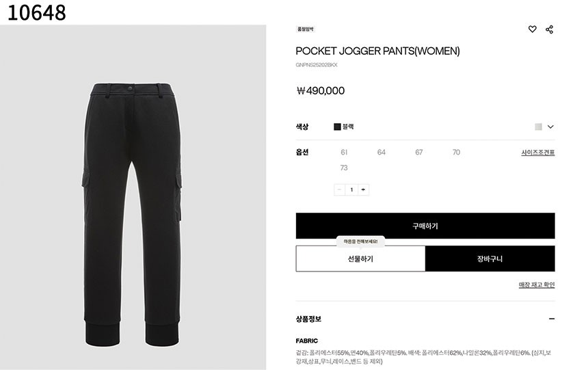Open the share icon options
Image resolution: width=588 pixels, height=370 pixels.
(550, 29)
